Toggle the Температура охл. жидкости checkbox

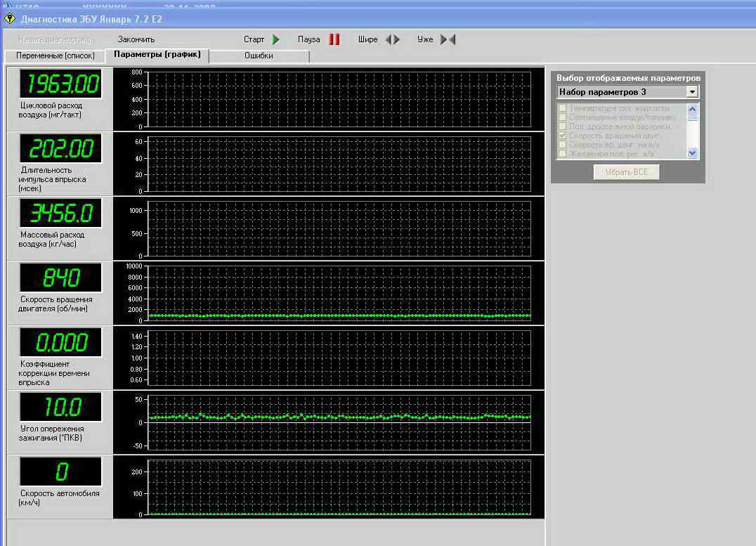(x=562, y=108)
